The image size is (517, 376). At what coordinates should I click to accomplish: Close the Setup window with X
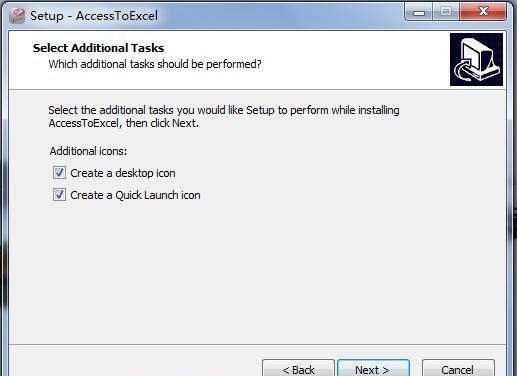click(x=483, y=12)
